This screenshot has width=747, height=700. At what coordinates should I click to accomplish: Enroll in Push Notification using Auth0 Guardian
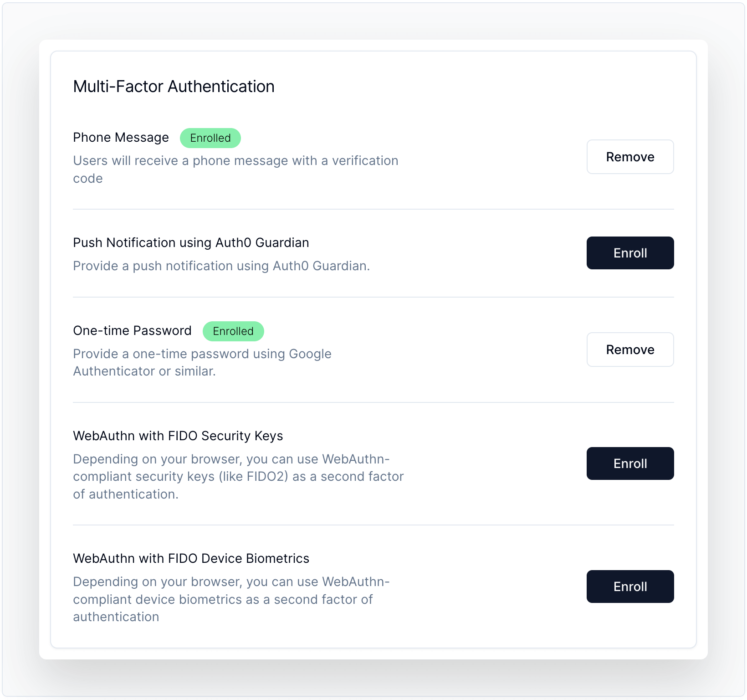coord(630,253)
